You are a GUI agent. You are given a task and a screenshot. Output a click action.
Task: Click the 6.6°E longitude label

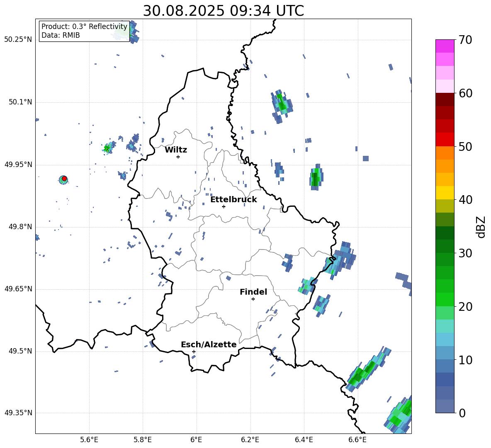[357, 440]
